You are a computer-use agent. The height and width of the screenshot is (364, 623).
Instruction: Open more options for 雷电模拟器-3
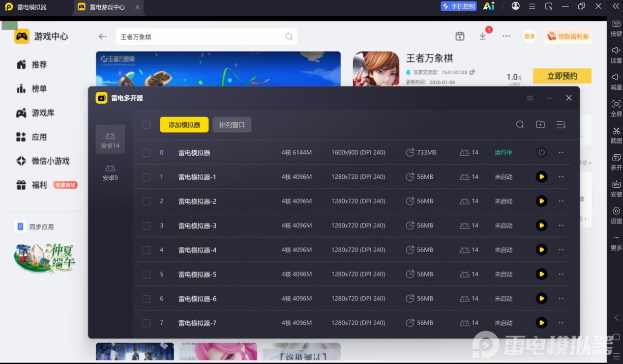click(x=561, y=225)
